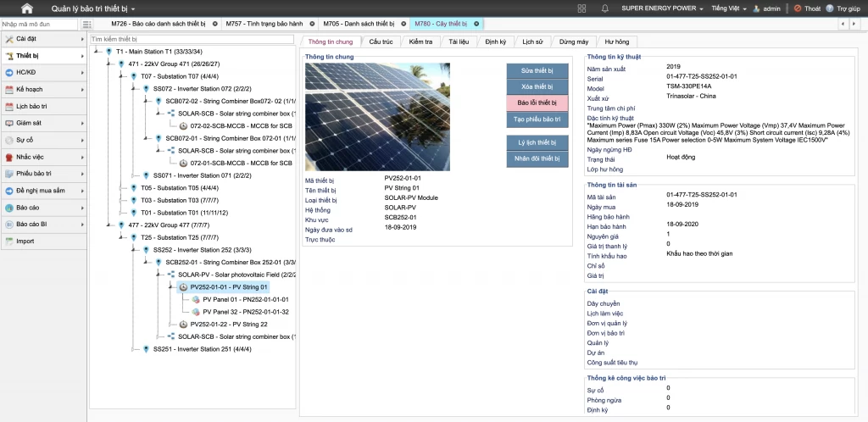868x422 pixels.
Task: Expand the Báo cáo BI submenu arrow
Action: pos(82,225)
